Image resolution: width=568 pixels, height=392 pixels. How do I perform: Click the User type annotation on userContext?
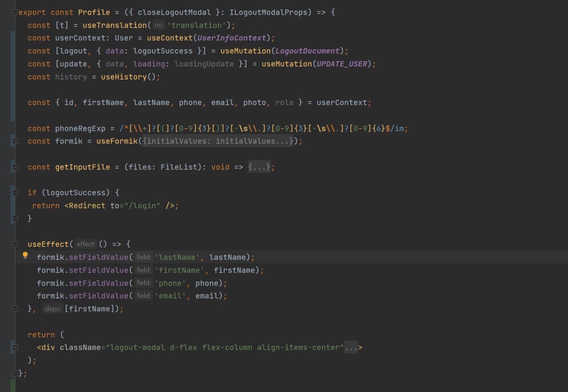tap(124, 38)
